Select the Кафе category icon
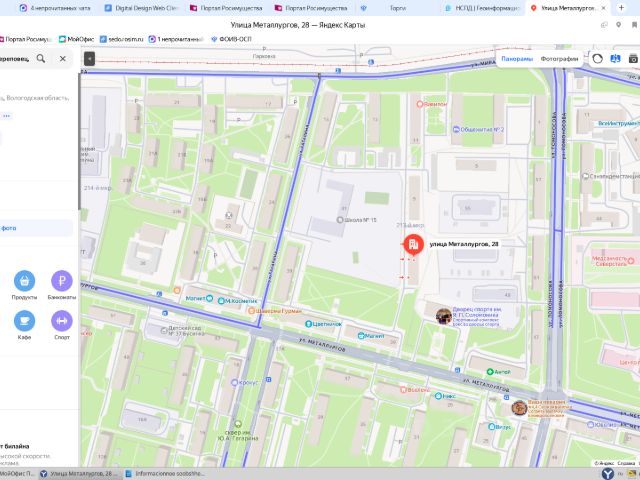 (24, 321)
